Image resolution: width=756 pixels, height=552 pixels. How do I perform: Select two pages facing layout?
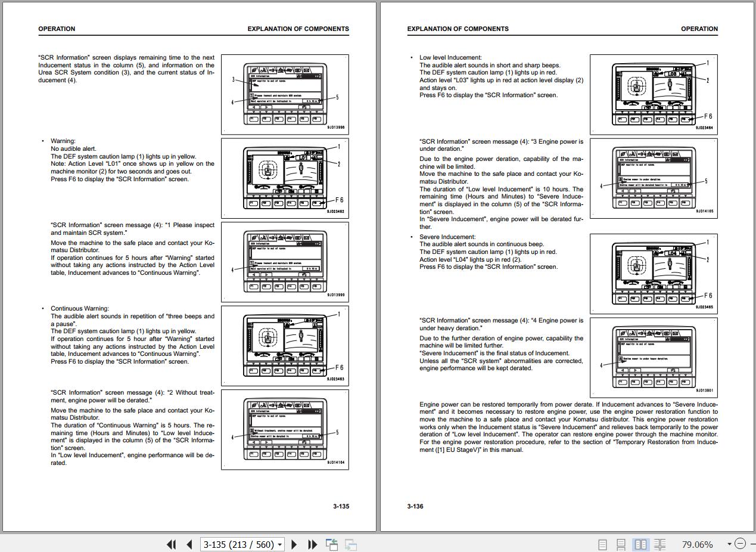640,544
